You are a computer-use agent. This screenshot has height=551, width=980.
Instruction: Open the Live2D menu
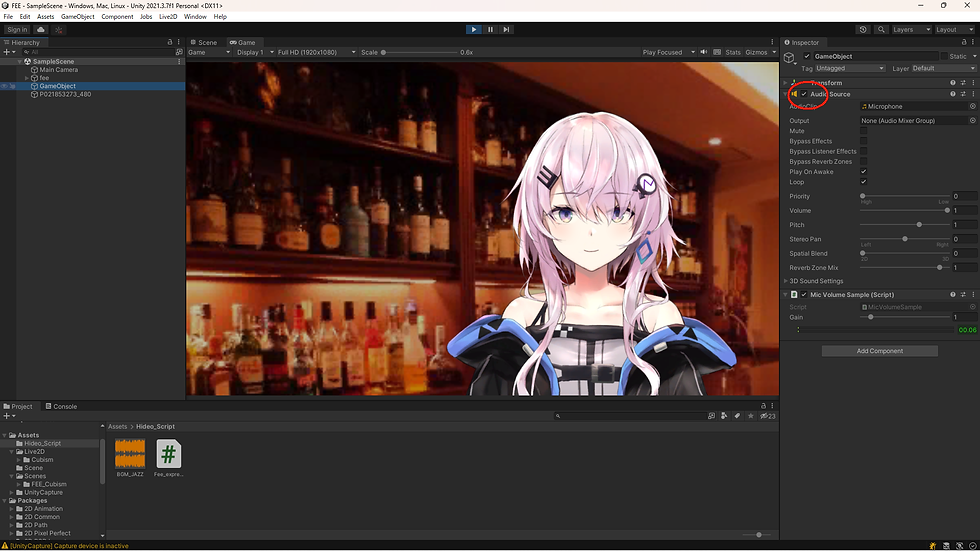[168, 17]
